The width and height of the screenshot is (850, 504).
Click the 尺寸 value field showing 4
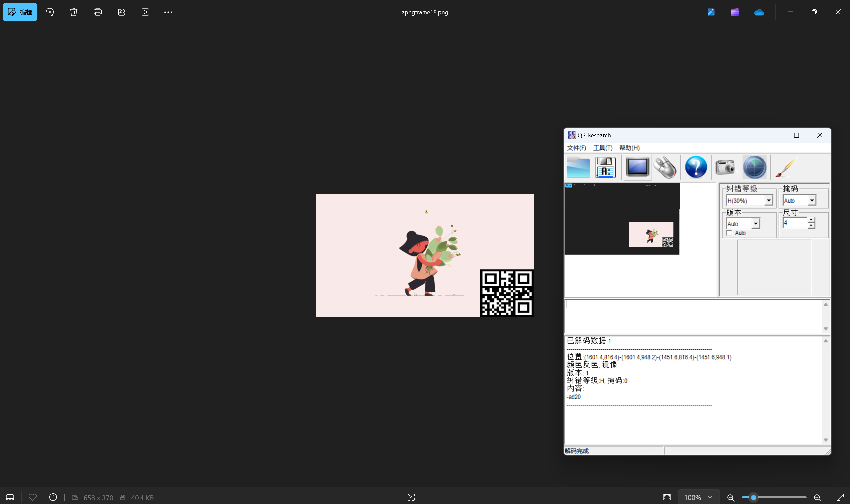tap(795, 223)
